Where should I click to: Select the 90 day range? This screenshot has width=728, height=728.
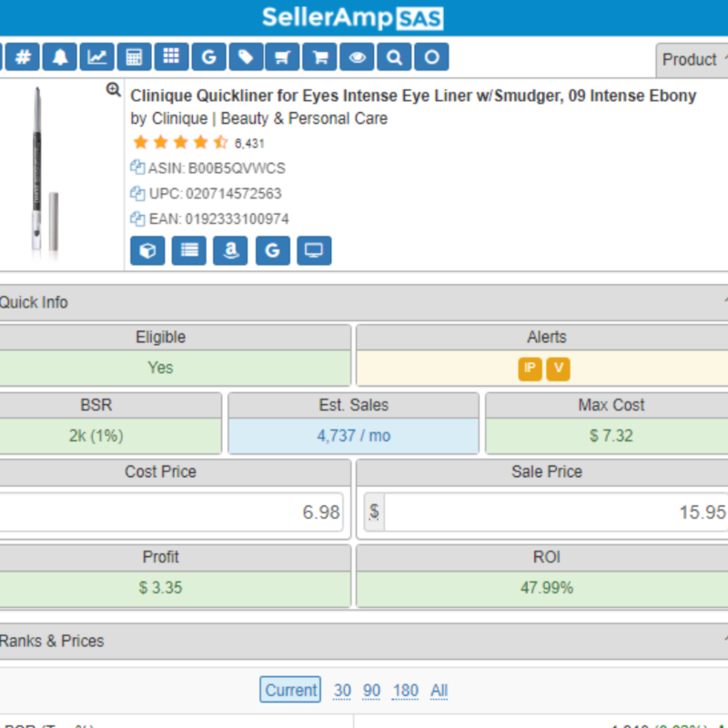(371, 691)
